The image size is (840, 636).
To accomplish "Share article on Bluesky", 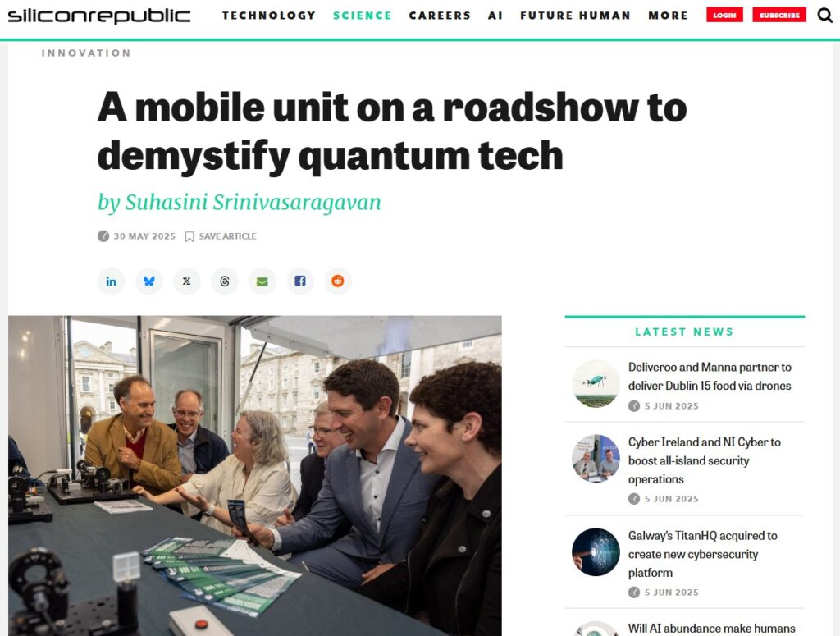I will (149, 281).
